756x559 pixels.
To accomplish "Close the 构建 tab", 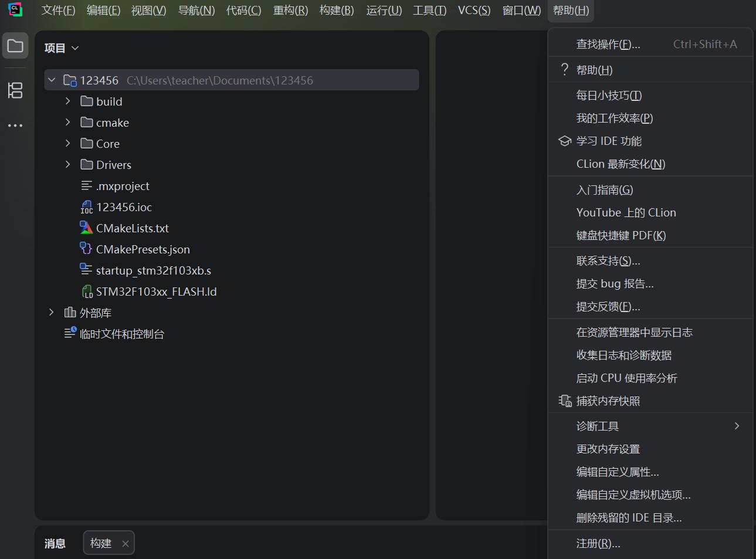I will 126,544.
